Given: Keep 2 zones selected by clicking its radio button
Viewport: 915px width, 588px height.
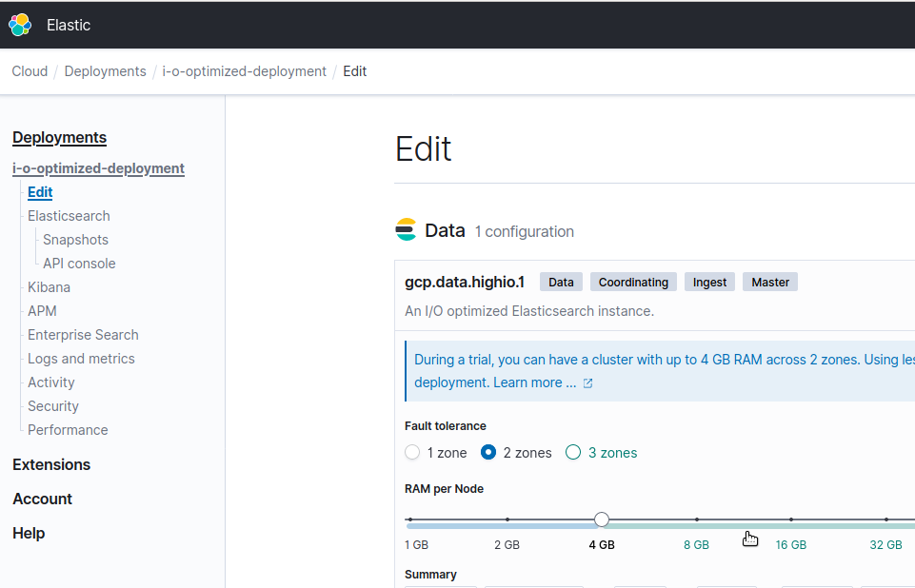Looking at the screenshot, I should point(487,452).
